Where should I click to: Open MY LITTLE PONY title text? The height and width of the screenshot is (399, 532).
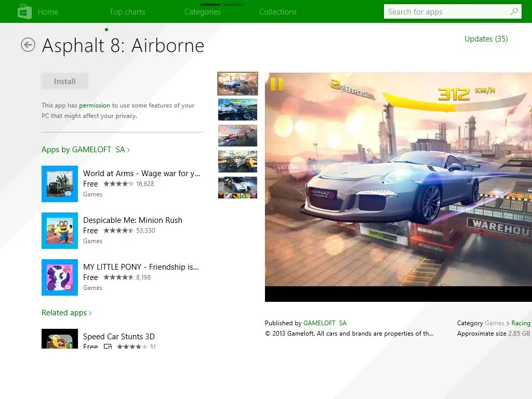(x=141, y=267)
